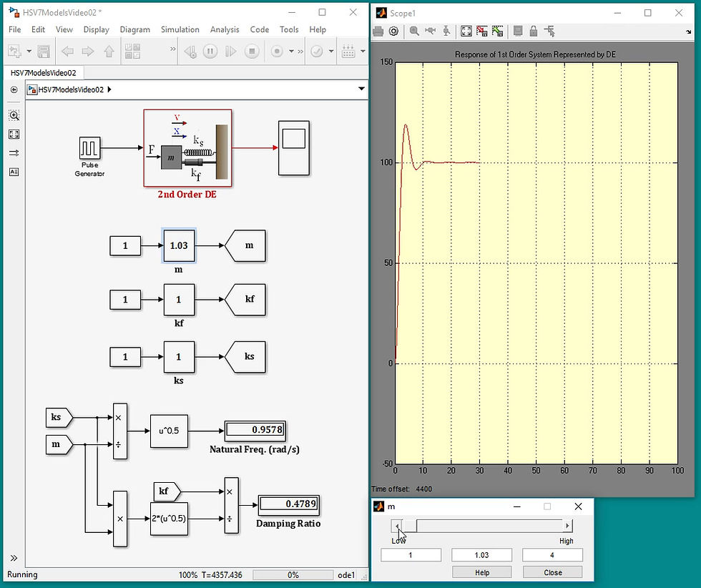Click the ode1 solver status text
The image size is (701, 588).
click(346, 574)
